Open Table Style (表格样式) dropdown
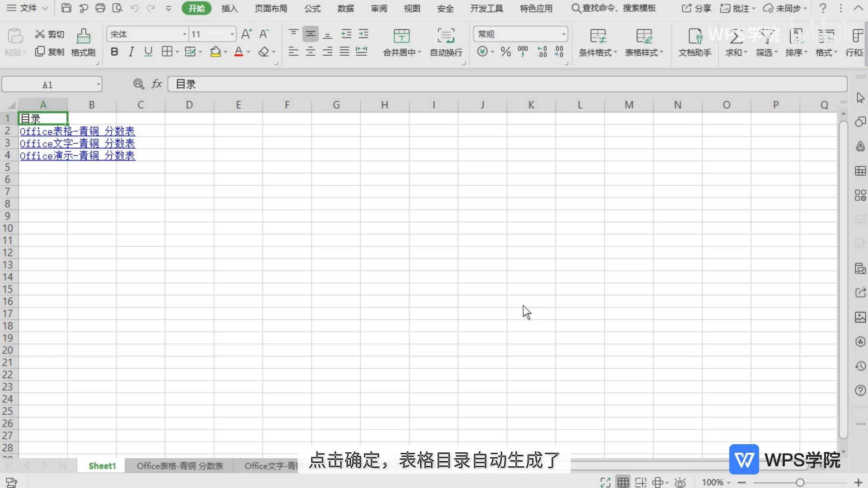The image size is (868, 488). (x=644, y=43)
